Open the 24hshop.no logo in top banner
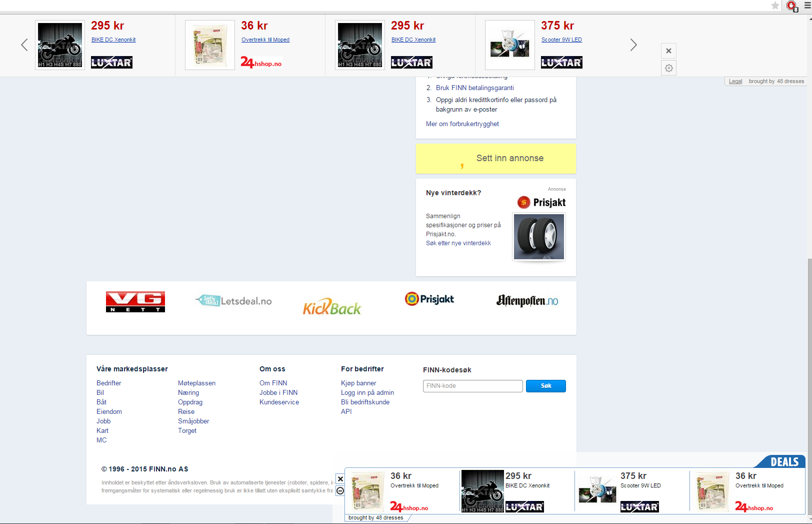This screenshot has height=524, width=812. 261,63
